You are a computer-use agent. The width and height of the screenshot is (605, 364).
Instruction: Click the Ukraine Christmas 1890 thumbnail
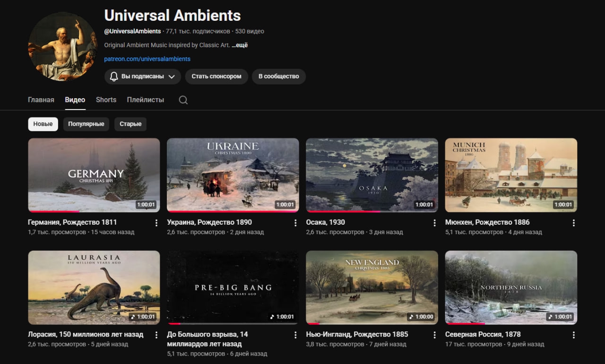pyautogui.click(x=233, y=175)
